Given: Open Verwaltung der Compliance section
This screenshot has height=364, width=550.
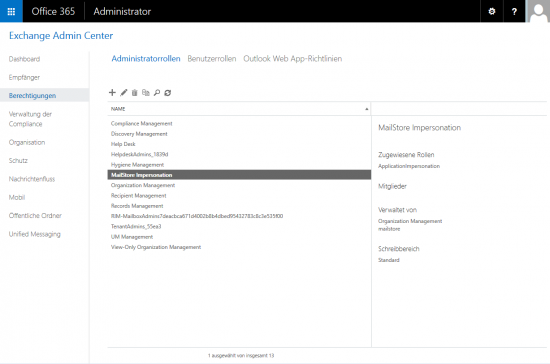Looking at the screenshot, I should click(30, 119).
